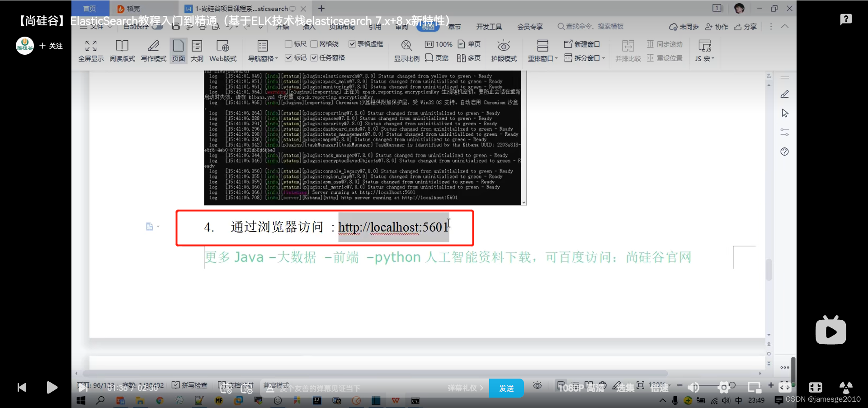Open the Windows Start menu
Image resolution: width=868 pixels, height=408 pixels.
pos(81,400)
